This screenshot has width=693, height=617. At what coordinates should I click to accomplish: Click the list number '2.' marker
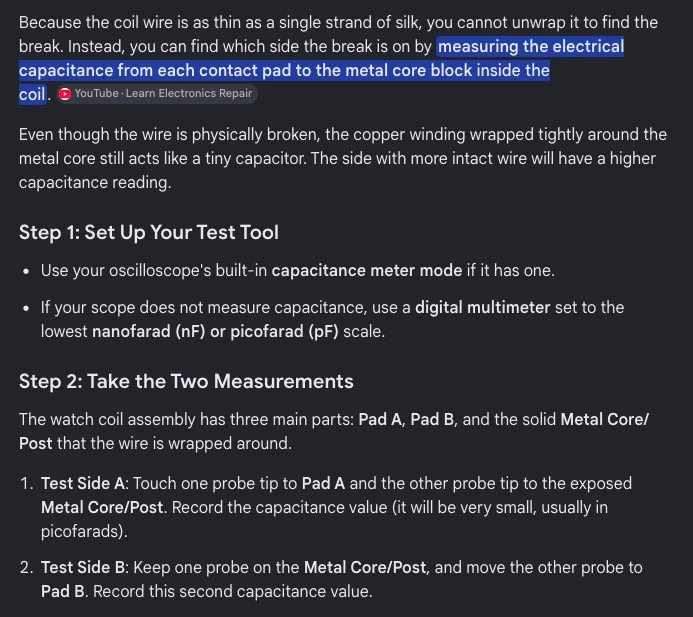point(27,567)
